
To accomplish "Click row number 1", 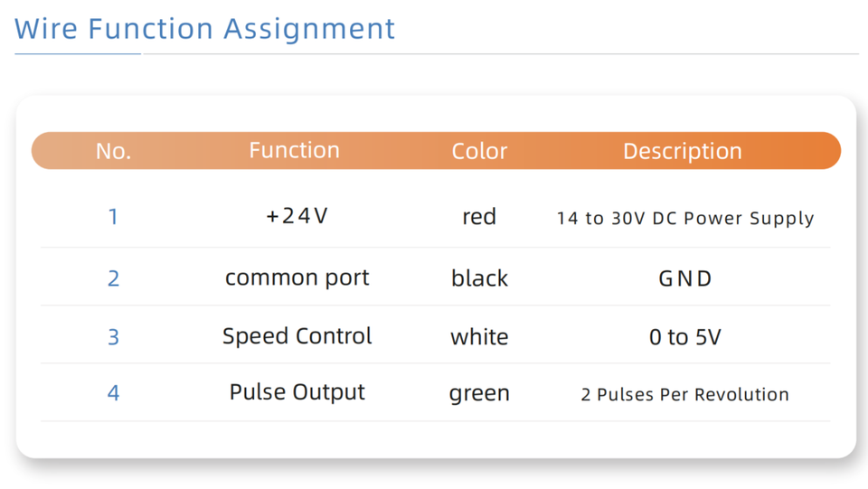I will (113, 217).
